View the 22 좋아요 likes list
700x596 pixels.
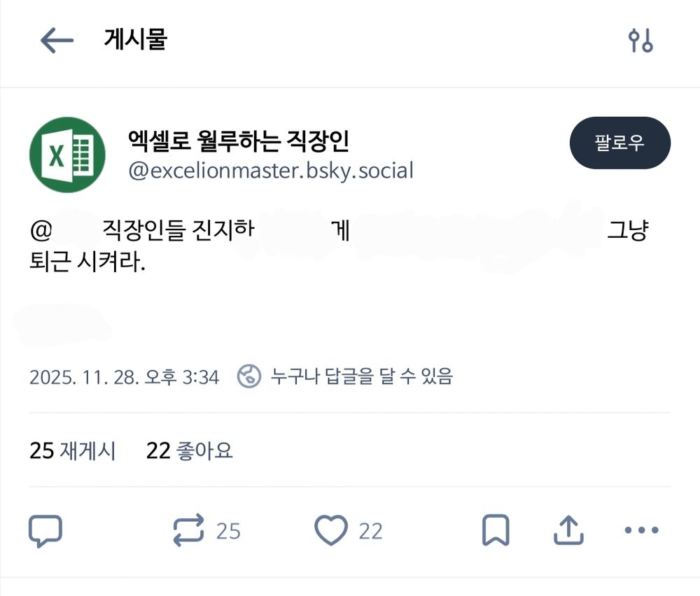pos(189,450)
